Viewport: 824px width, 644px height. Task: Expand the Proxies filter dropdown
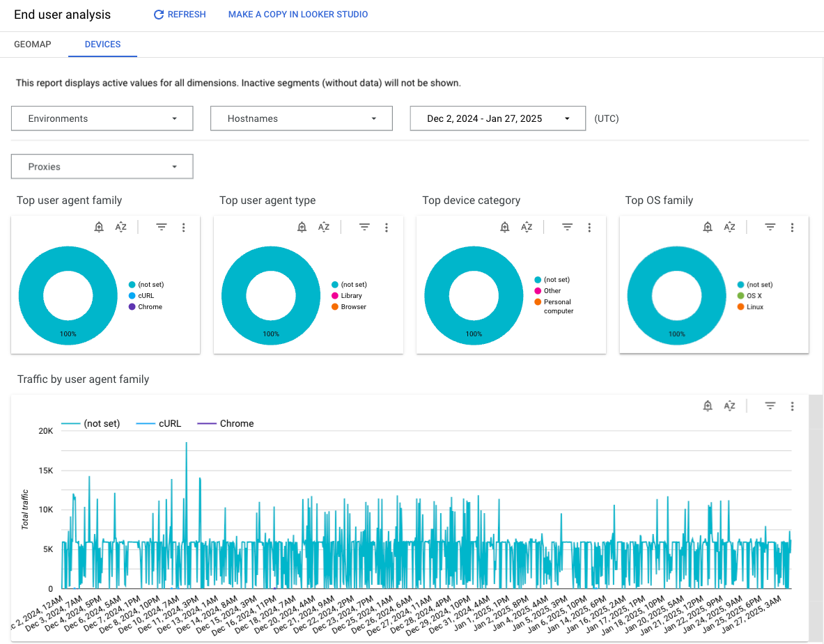point(102,166)
